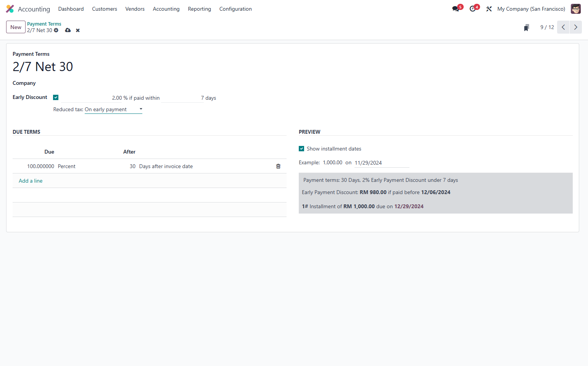
Task: Open the Configuration menu
Action: [x=235, y=9]
